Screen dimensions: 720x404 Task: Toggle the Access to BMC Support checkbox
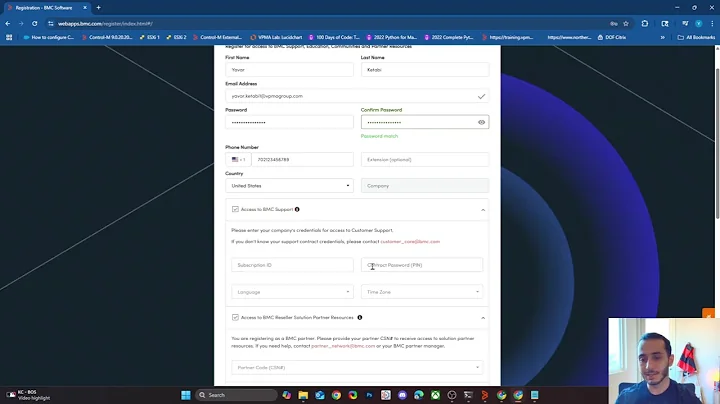[x=235, y=209]
